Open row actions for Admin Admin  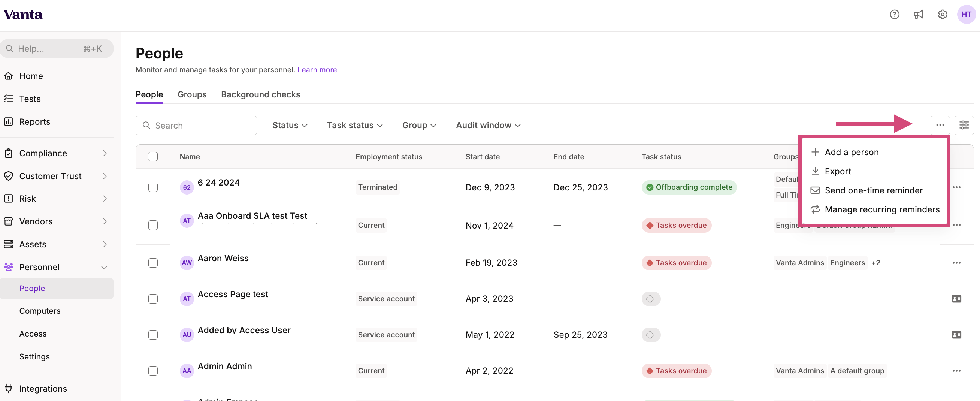click(956, 371)
